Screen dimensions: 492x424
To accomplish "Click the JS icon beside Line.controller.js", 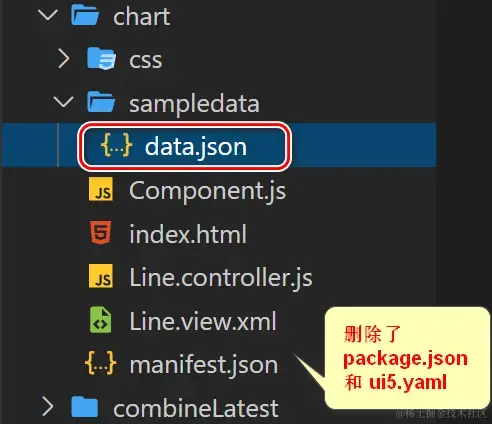I will point(101,276).
